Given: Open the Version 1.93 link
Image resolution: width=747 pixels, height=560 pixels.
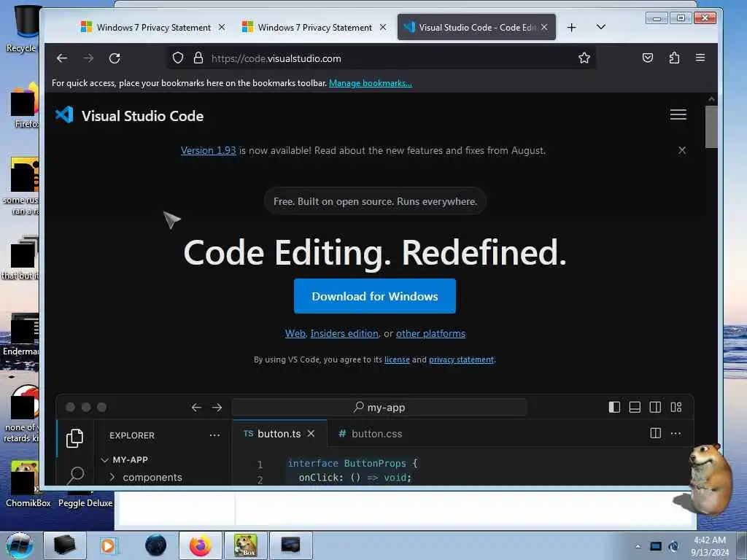Looking at the screenshot, I should click(208, 150).
